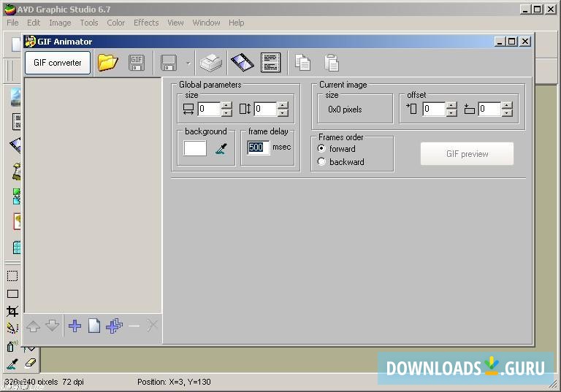This screenshot has height=392, width=561.
Task: Click the frame delay 500 field
Action: click(258, 147)
